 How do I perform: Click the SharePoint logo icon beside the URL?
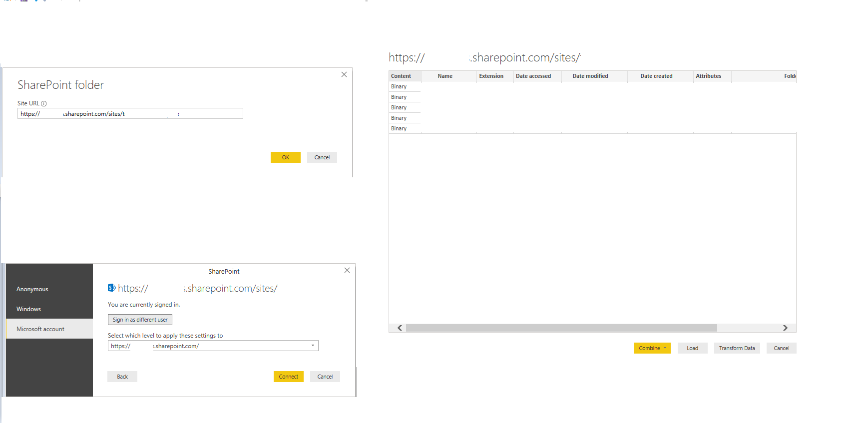pyautogui.click(x=112, y=288)
